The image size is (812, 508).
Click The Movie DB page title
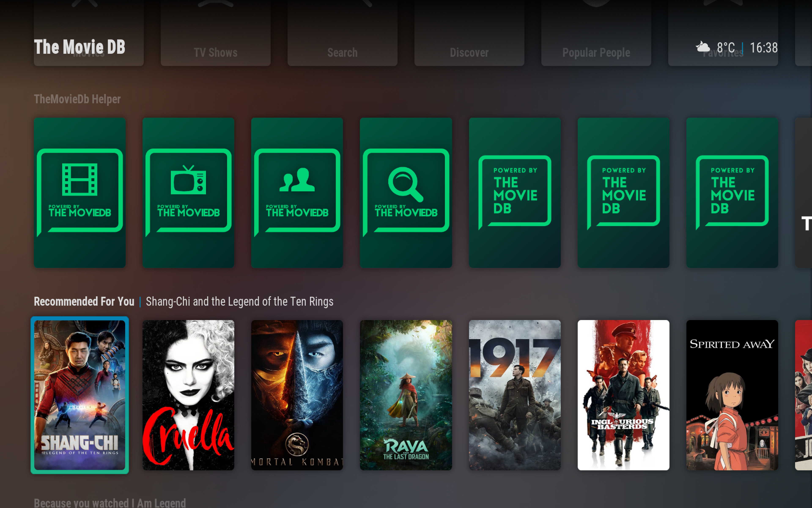[x=80, y=47]
